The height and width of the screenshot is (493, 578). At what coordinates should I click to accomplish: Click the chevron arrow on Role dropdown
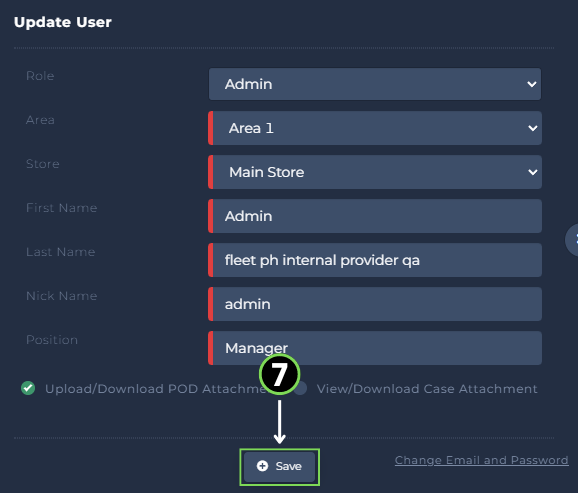532,84
